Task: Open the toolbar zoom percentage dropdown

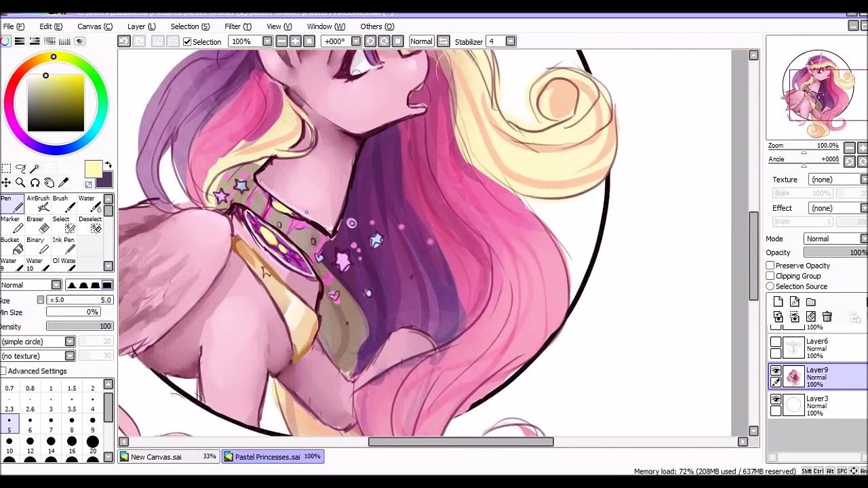Action: pos(267,41)
